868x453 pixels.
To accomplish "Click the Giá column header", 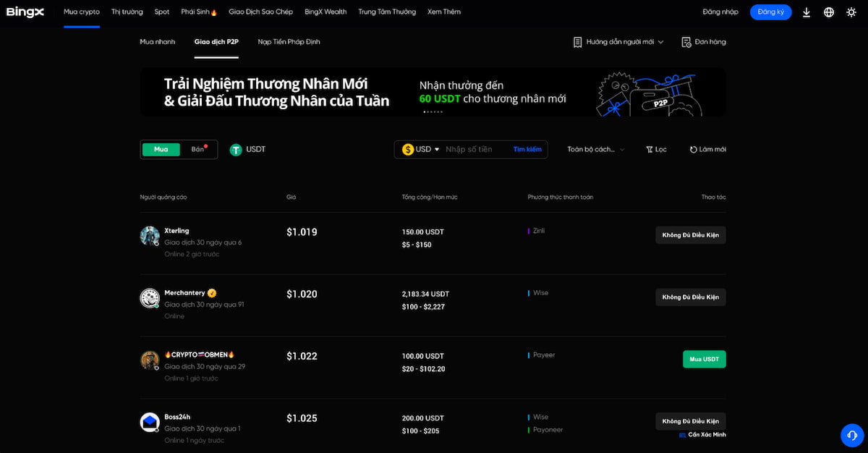I will coord(292,198).
